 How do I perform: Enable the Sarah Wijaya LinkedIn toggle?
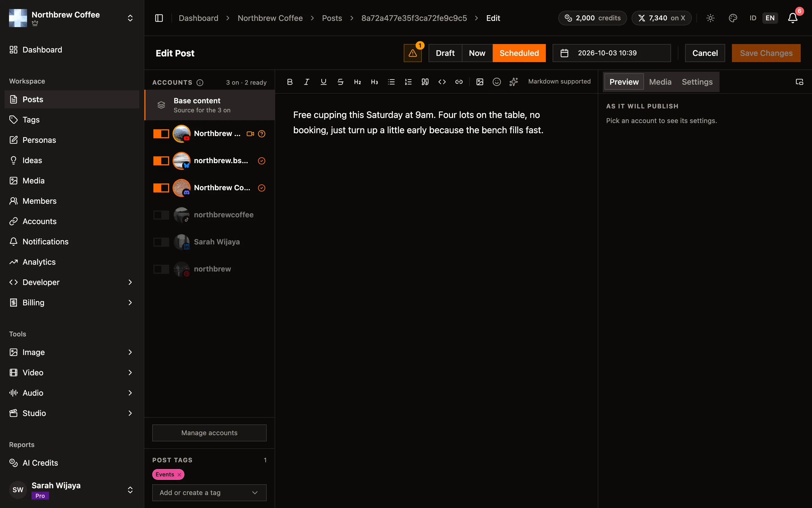(161, 242)
